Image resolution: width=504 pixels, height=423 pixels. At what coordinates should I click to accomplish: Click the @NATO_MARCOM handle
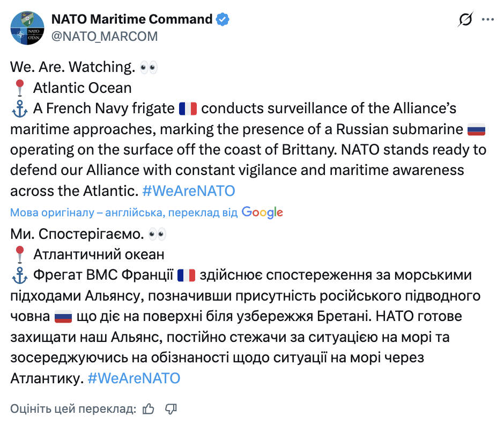click(x=105, y=36)
